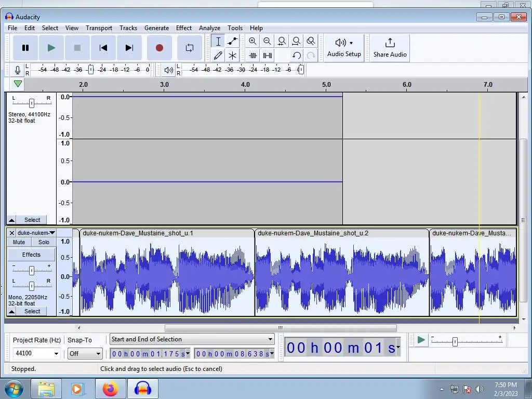Screen dimensions: 532x399
Task: Click Play-at-Speed green button
Action: [x=421, y=340]
